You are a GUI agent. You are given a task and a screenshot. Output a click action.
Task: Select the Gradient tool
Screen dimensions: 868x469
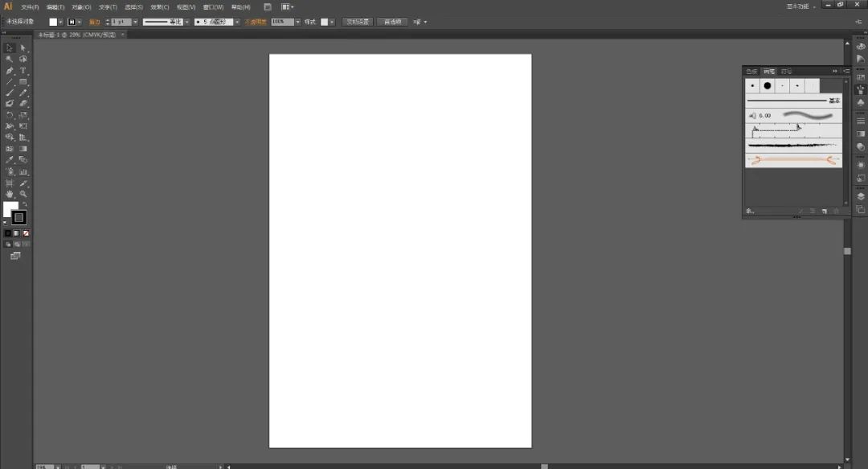[23, 149]
